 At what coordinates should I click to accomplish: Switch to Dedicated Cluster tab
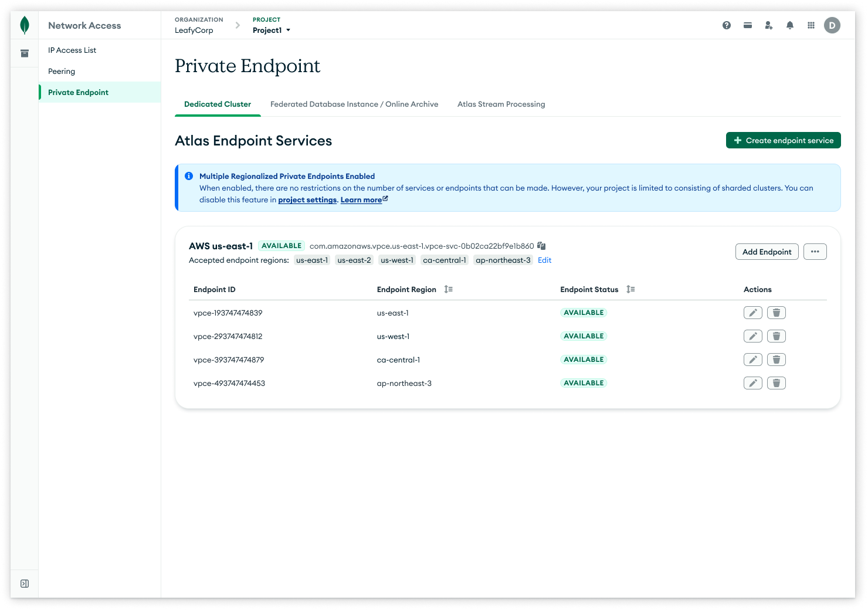(x=218, y=104)
